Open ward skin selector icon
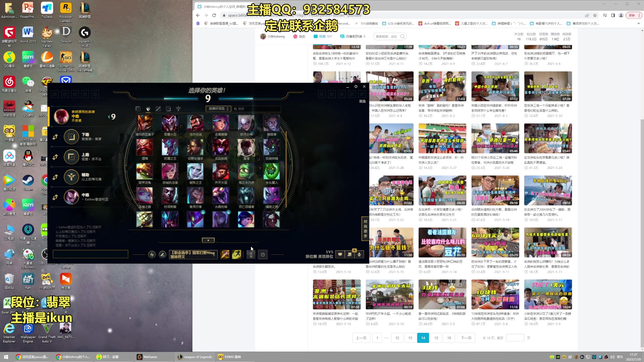644x362 pixels. (251, 255)
